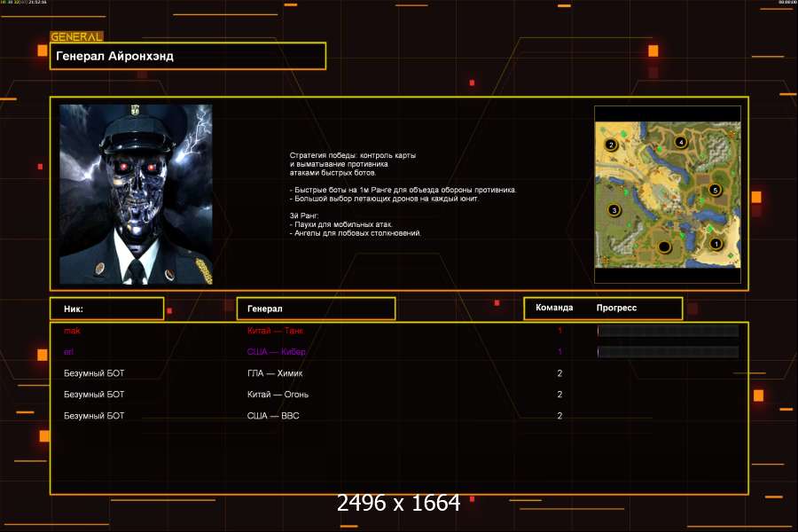Screen dimensions: 798x532
Task: Click the 'Генерал Айронхэнд' title field
Action: pyautogui.click(x=188, y=56)
